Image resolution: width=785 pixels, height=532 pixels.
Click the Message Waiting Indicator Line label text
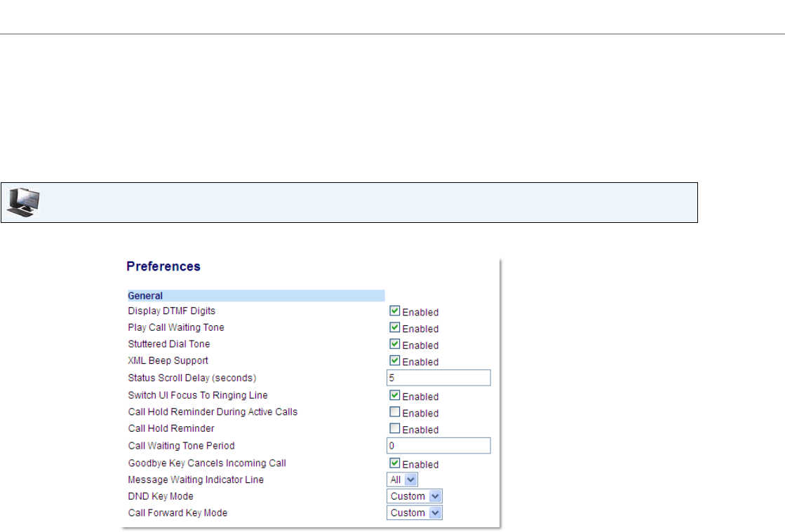point(196,480)
